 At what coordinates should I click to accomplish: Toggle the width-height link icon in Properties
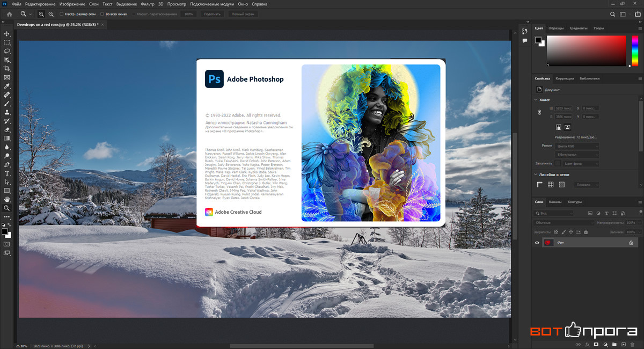pyautogui.click(x=540, y=112)
